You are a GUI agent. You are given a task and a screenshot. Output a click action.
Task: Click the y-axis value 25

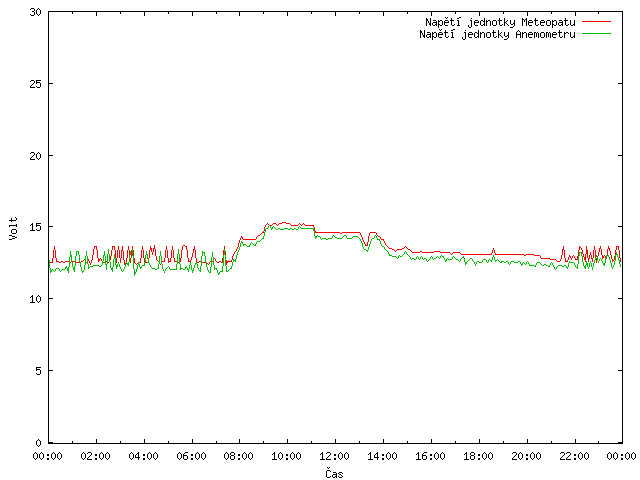36,84
